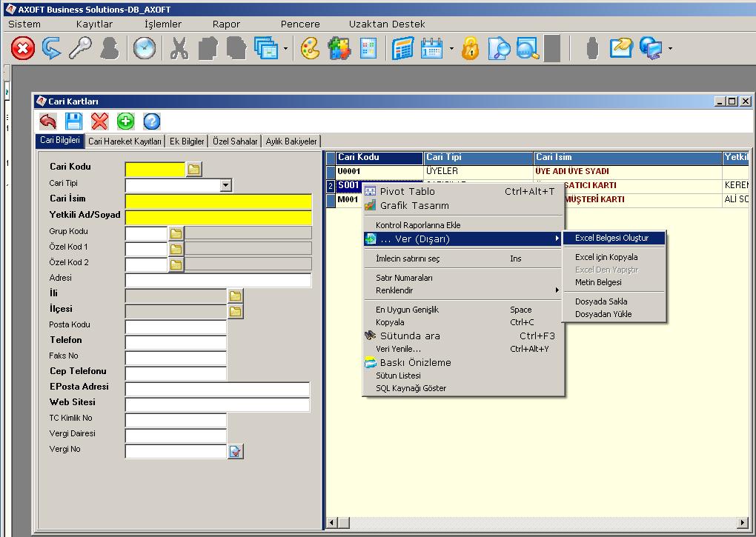Click the padlock icon in main toolbar

471,50
